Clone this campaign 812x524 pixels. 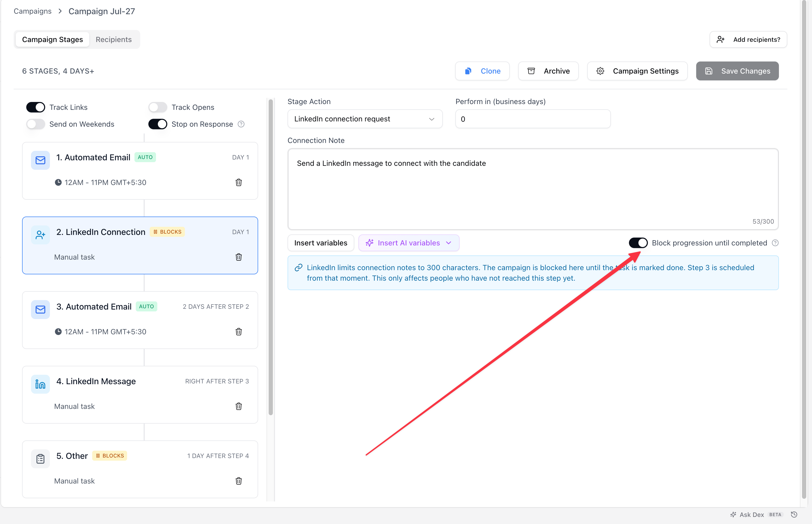[x=482, y=71]
